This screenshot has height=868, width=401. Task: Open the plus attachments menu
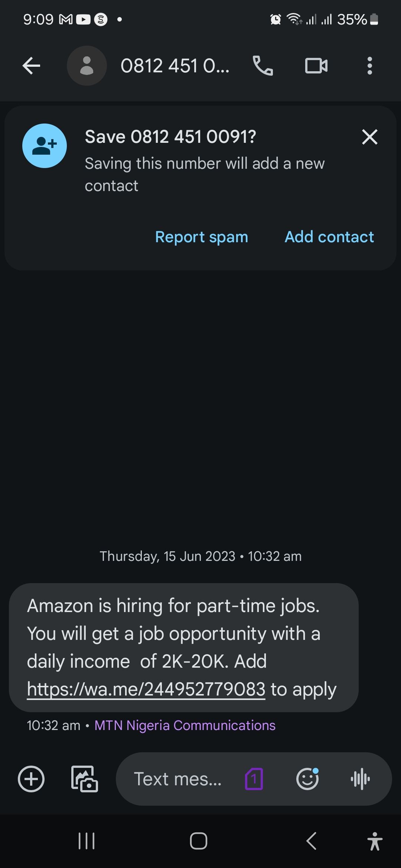click(x=31, y=779)
